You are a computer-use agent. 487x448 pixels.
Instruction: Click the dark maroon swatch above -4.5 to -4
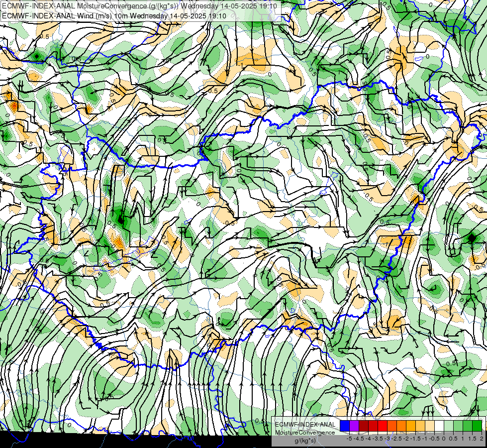364,426
